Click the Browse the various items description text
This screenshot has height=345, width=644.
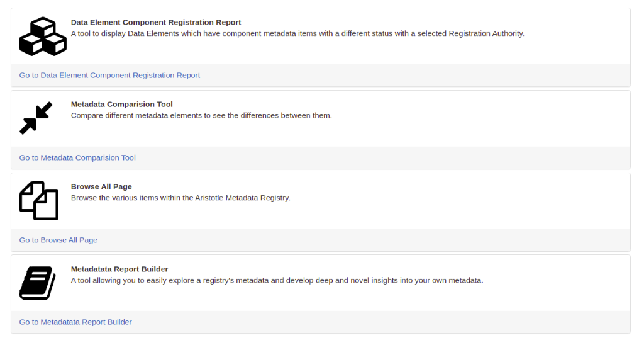[x=180, y=198]
